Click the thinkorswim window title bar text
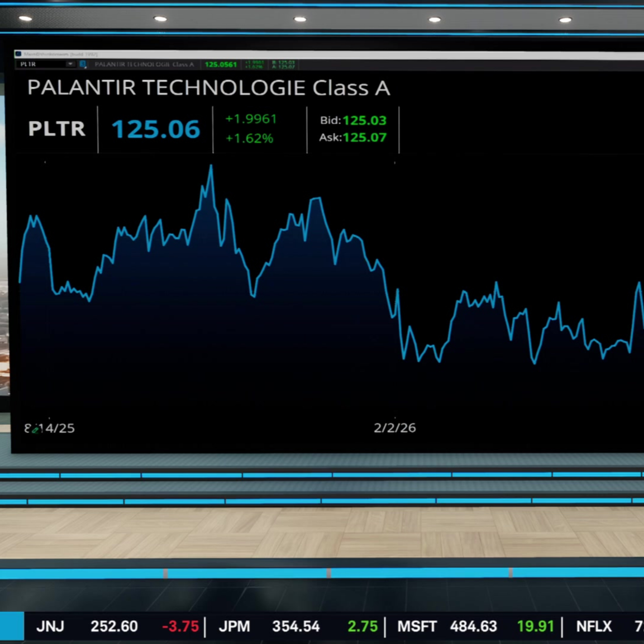644x644 pixels. pyautogui.click(x=60, y=54)
